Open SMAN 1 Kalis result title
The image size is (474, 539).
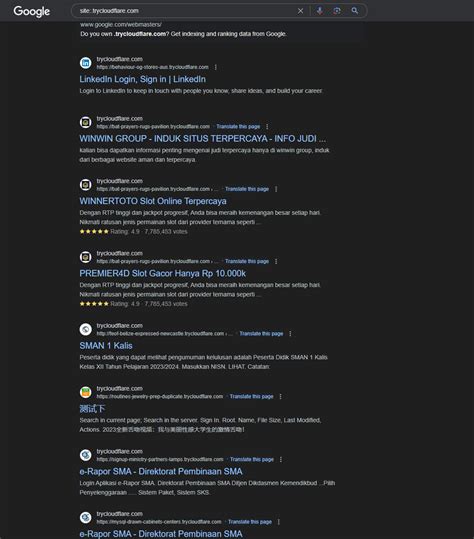106,346
